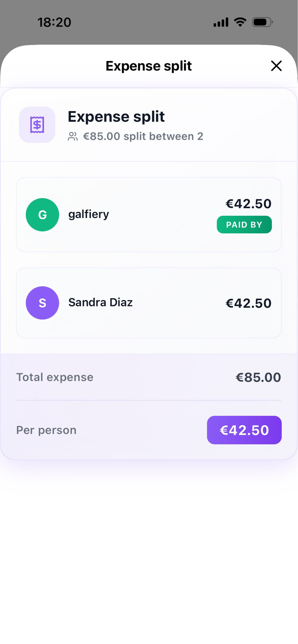Tap the bold Expense split card heading
The height and width of the screenshot is (644, 298).
click(116, 116)
